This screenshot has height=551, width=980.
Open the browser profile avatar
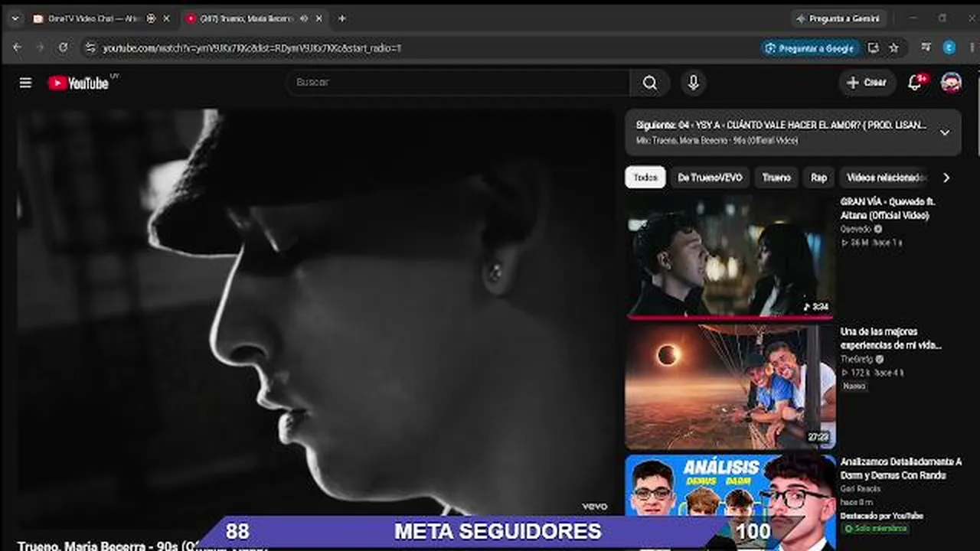[x=949, y=47]
